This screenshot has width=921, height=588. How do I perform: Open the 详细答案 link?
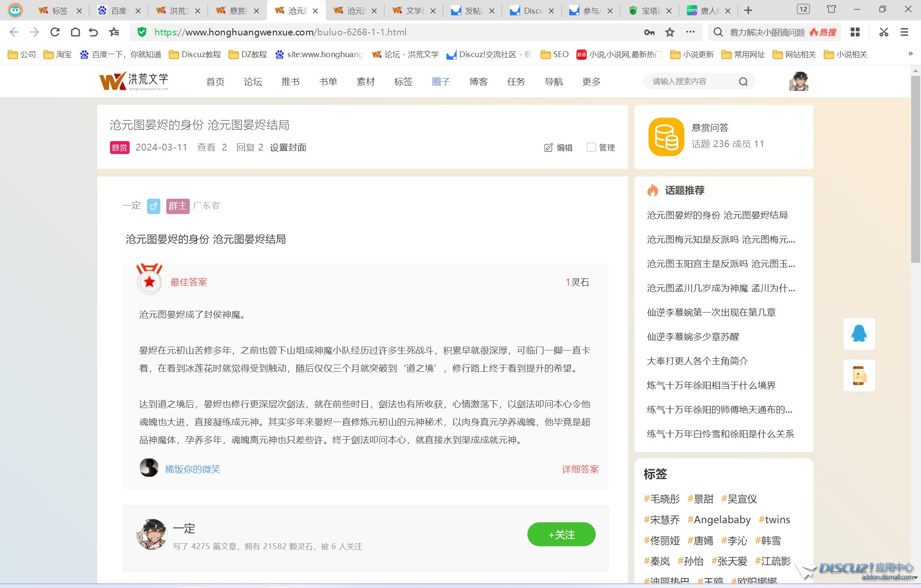(x=580, y=469)
